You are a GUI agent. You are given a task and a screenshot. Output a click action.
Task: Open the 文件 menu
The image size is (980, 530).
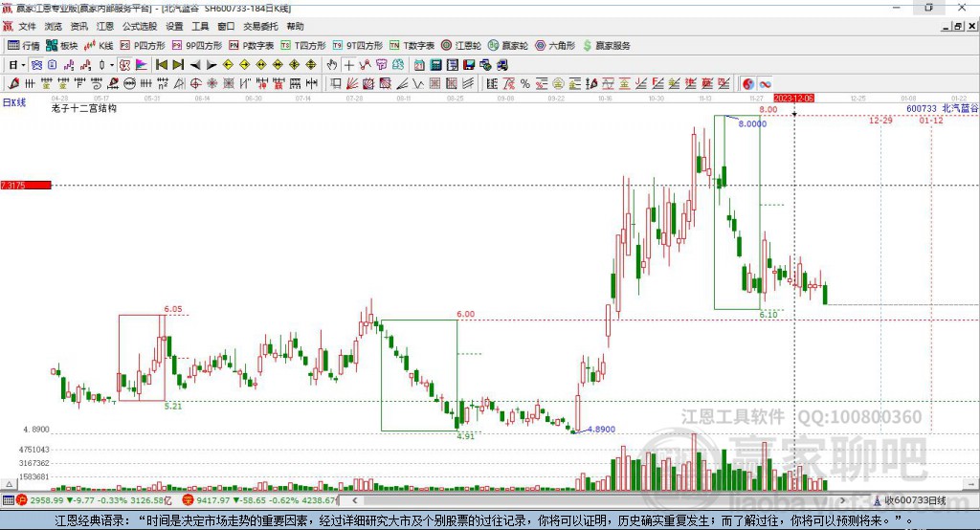27,26
